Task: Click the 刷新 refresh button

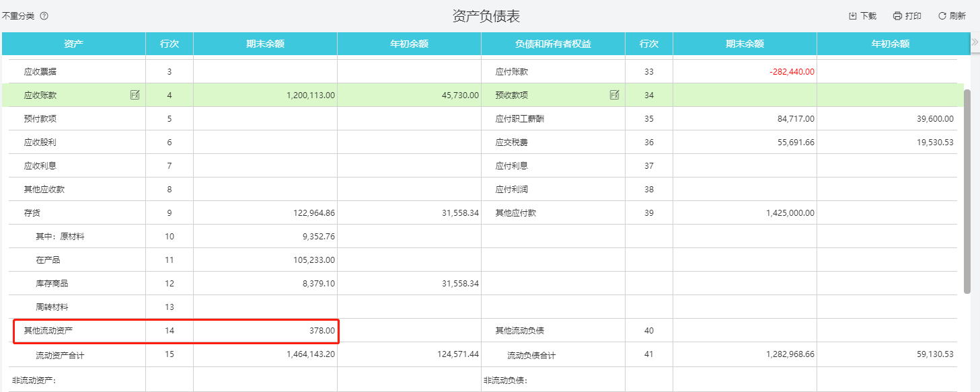Action: coord(952,16)
